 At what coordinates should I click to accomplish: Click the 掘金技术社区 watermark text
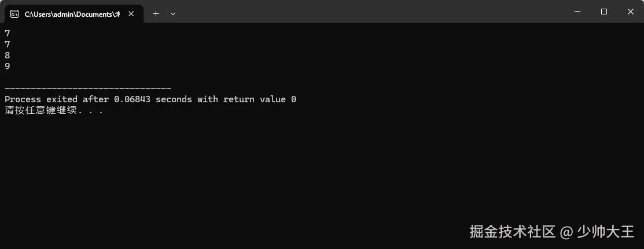[x=513, y=232]
